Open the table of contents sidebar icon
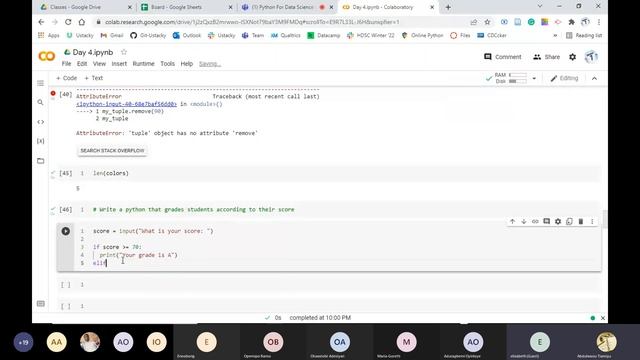 [x=40, y=83]
